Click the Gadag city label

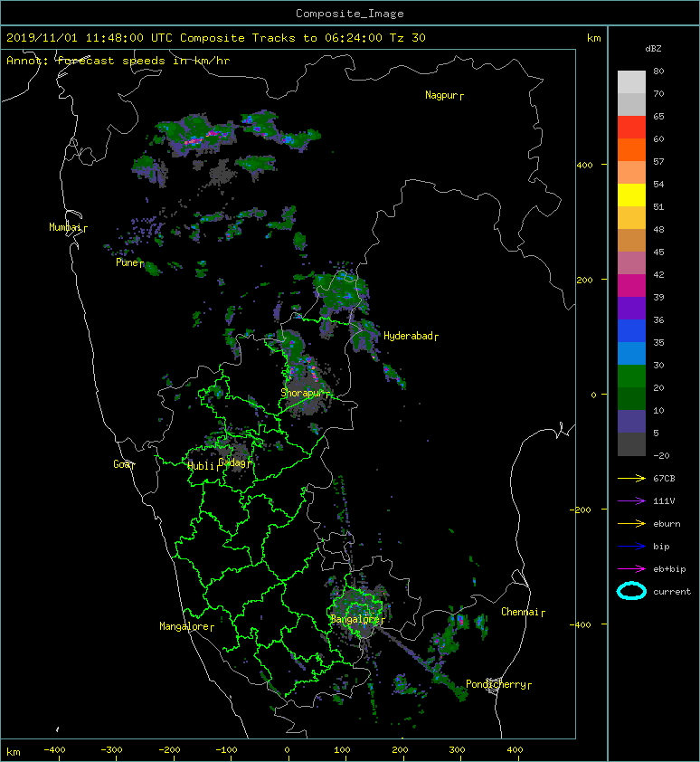coord(234,462)
